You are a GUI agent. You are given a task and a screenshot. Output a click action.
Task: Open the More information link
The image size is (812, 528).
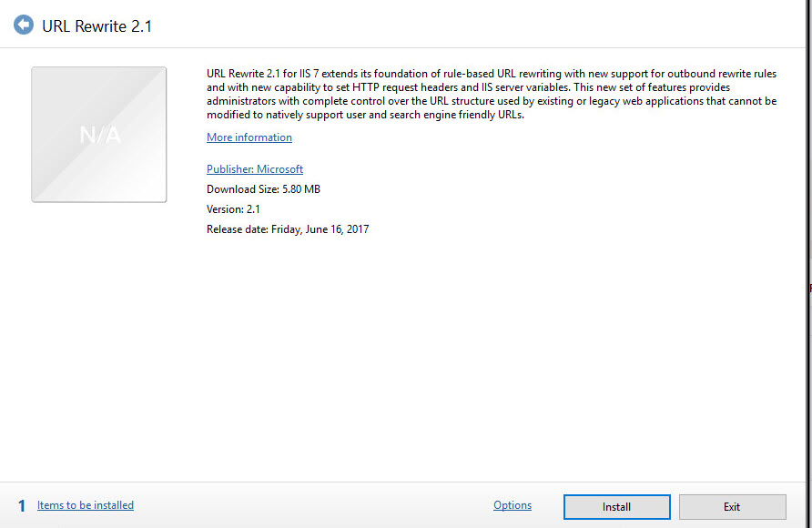pos(249,137)
